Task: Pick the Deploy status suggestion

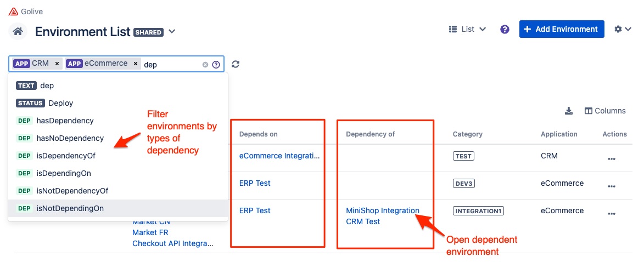Action: [60, 103]
